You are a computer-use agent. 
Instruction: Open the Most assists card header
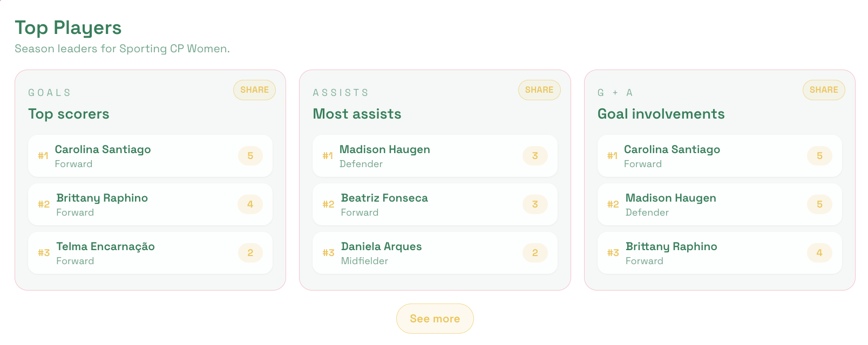pos(357,114)
